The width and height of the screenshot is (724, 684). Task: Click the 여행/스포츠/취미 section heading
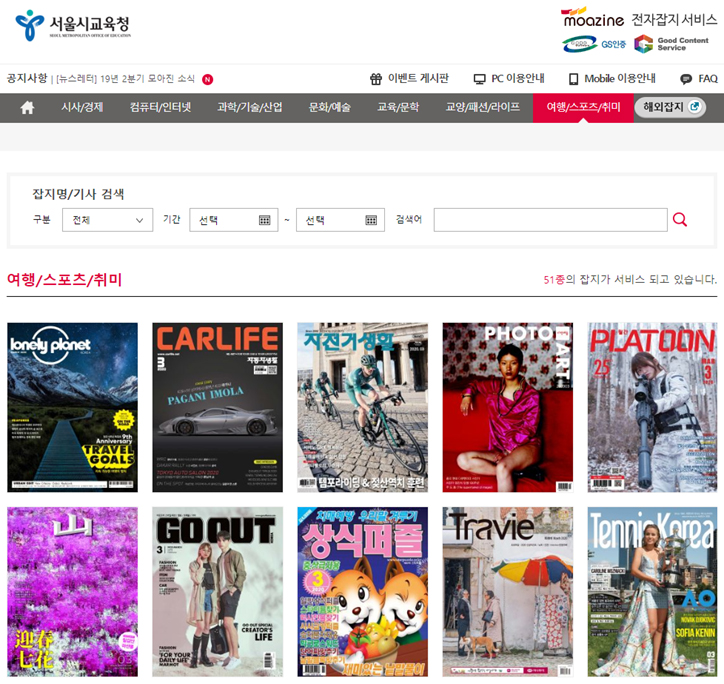point(65,280)
